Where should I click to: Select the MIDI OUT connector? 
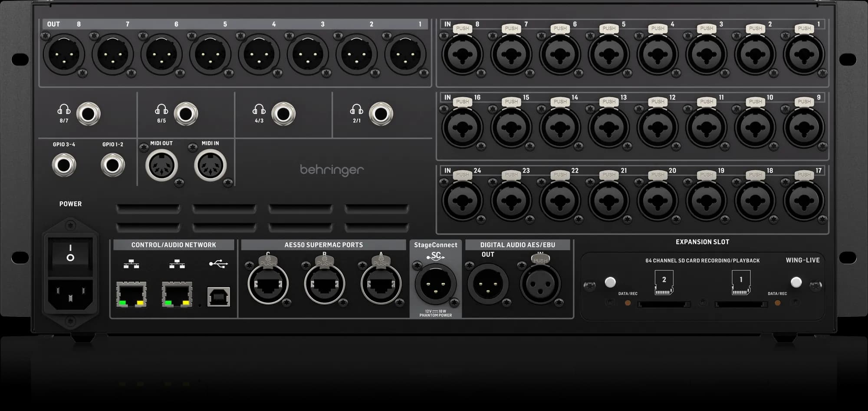coord(161,165)
